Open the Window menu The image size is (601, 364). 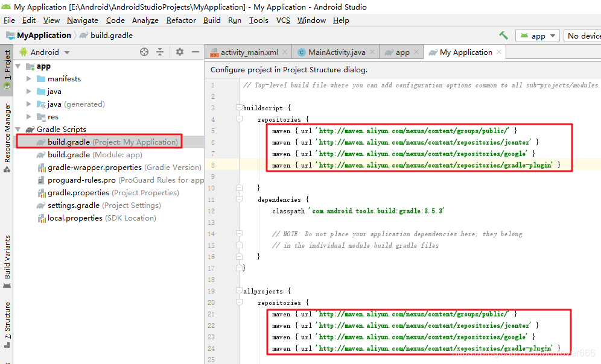click(x=311, y=20)
